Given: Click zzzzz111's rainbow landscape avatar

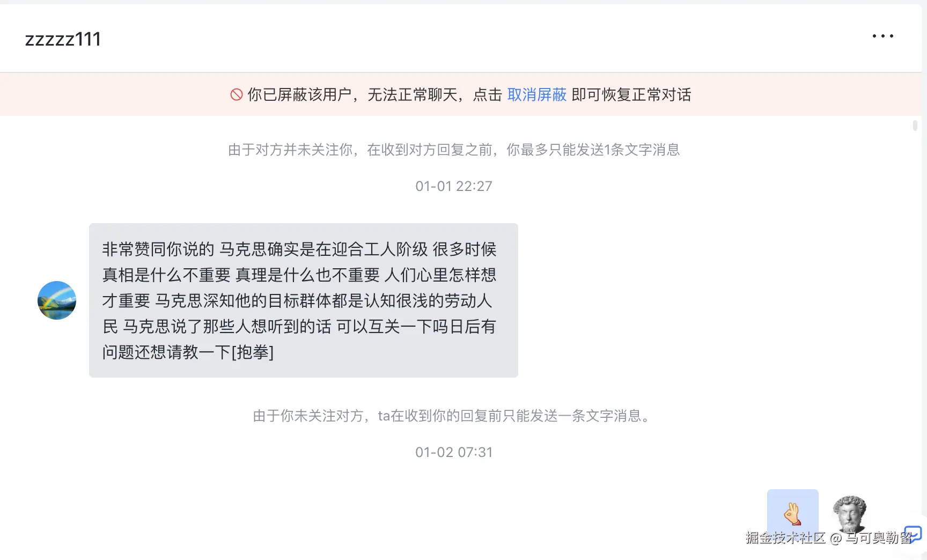Looking at the screenshot, I should click(x=57, y=300).
